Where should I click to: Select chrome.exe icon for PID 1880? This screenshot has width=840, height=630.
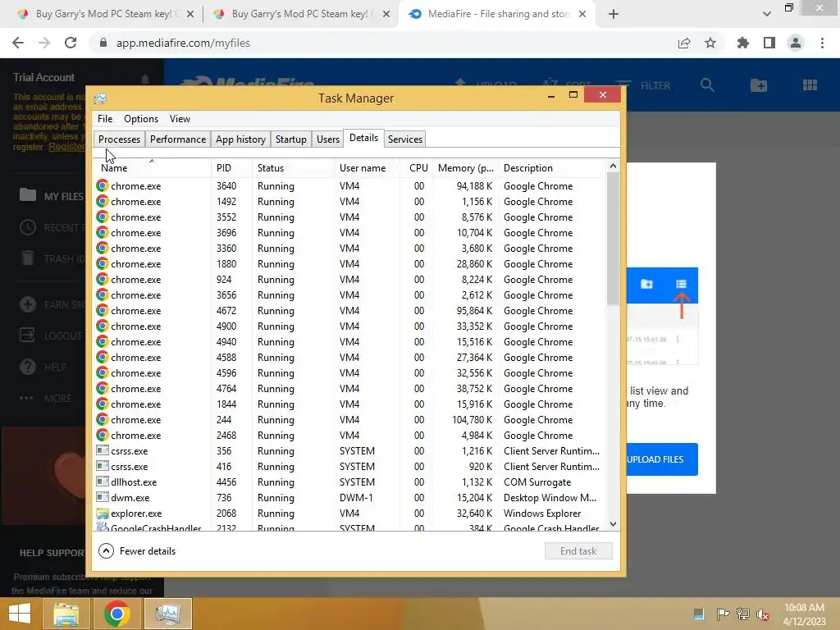pos(103,263)
